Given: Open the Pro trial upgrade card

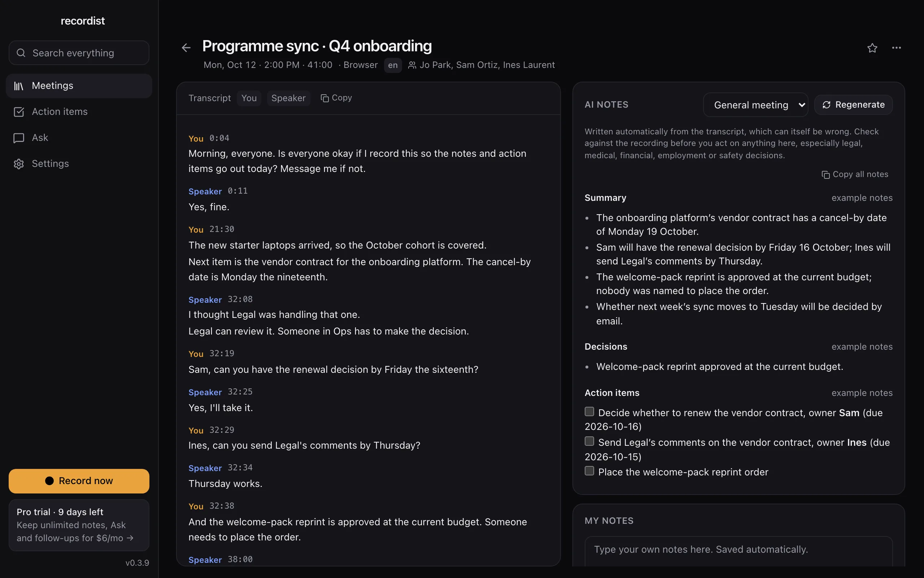Looking at the screenshot, I should [x=79, y=525].
